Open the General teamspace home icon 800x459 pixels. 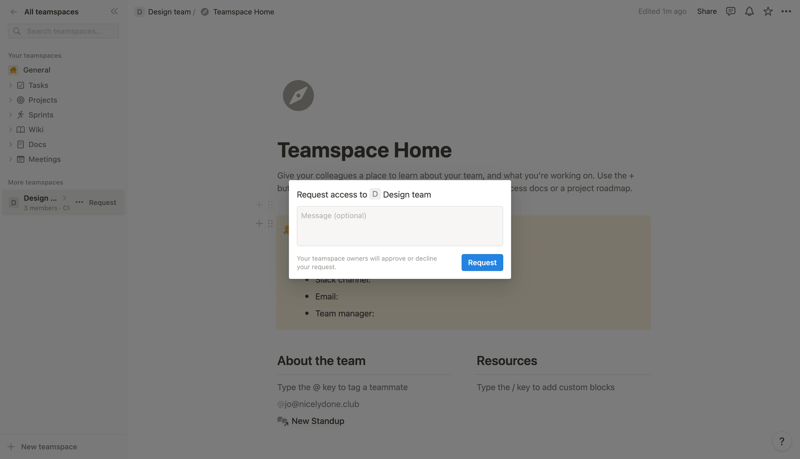tap(13, 70)
